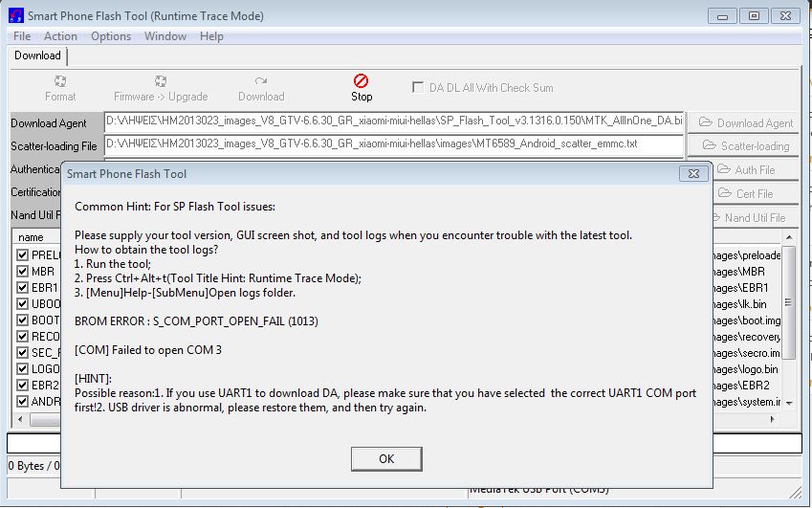Click the Download toolbar icon
The width and height of the screenshot is (812, 508).
point(261,81)
